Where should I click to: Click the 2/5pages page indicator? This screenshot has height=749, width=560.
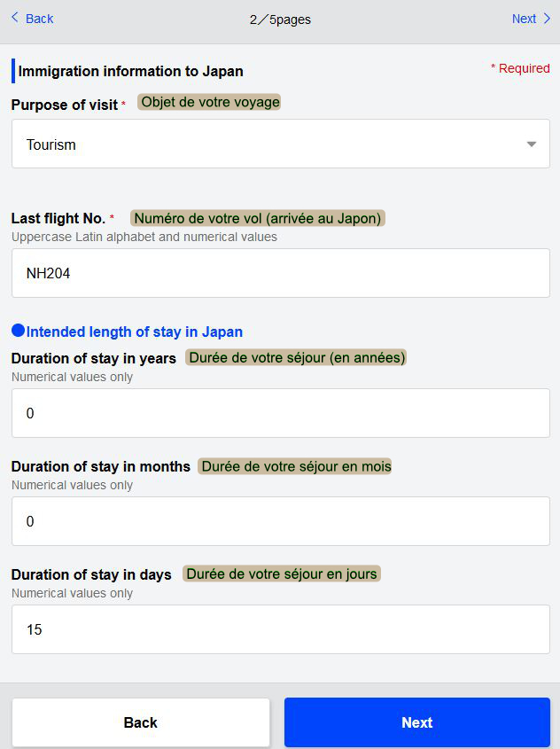coord(280,20)
